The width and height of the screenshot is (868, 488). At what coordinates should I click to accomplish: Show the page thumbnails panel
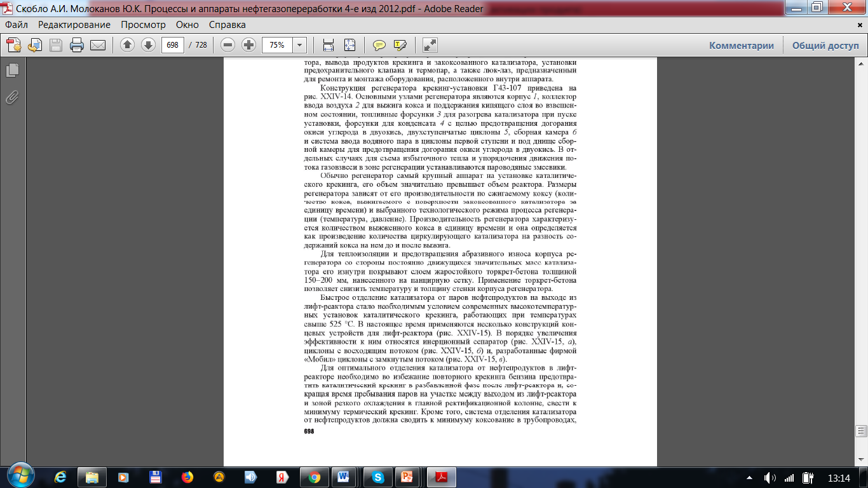click(12, 71)
